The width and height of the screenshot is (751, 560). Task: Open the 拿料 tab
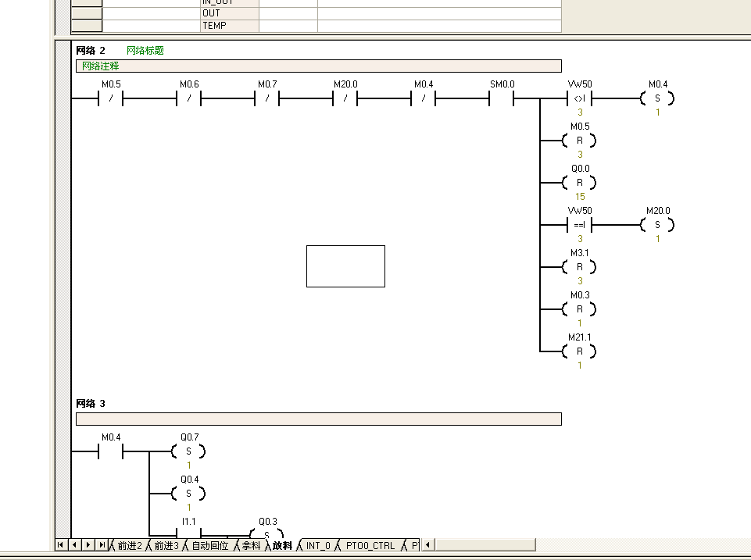pos(251,546)
